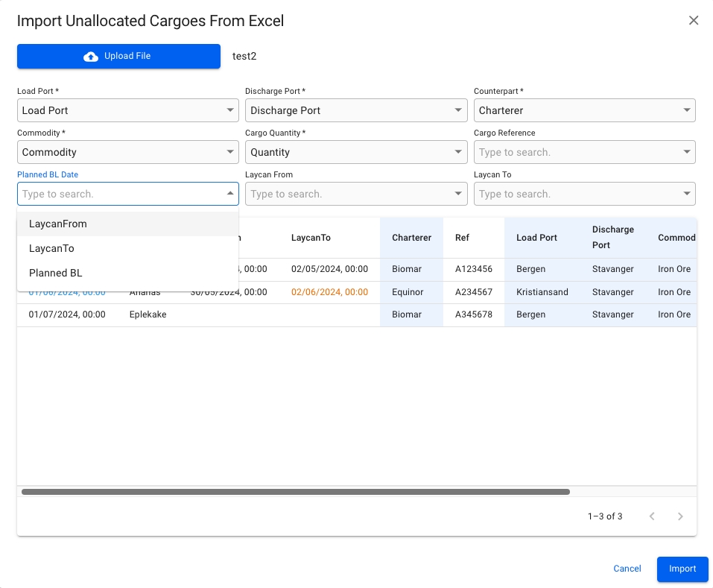Cancel the import dialog
Screen dimensions: 713x588
[627, 569]
